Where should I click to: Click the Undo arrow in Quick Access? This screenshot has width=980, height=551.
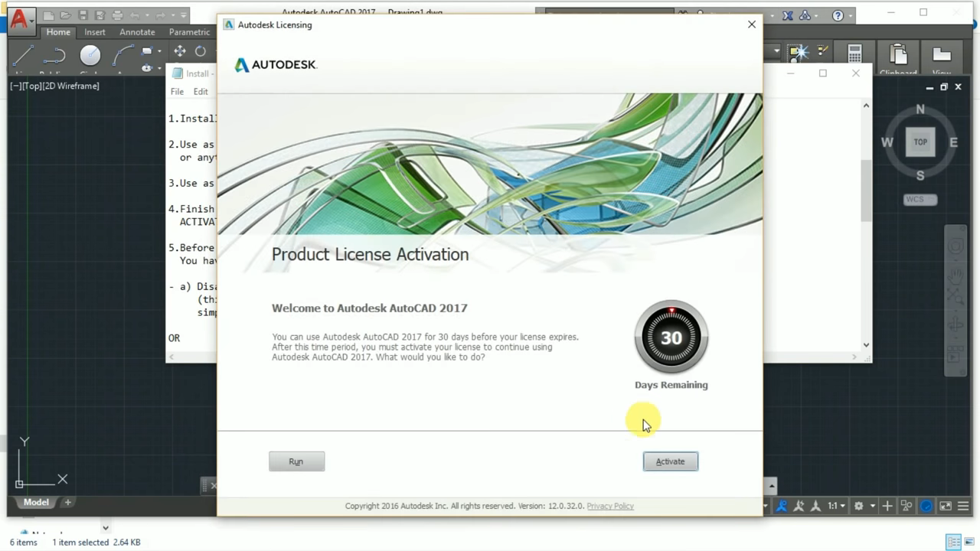136,15
